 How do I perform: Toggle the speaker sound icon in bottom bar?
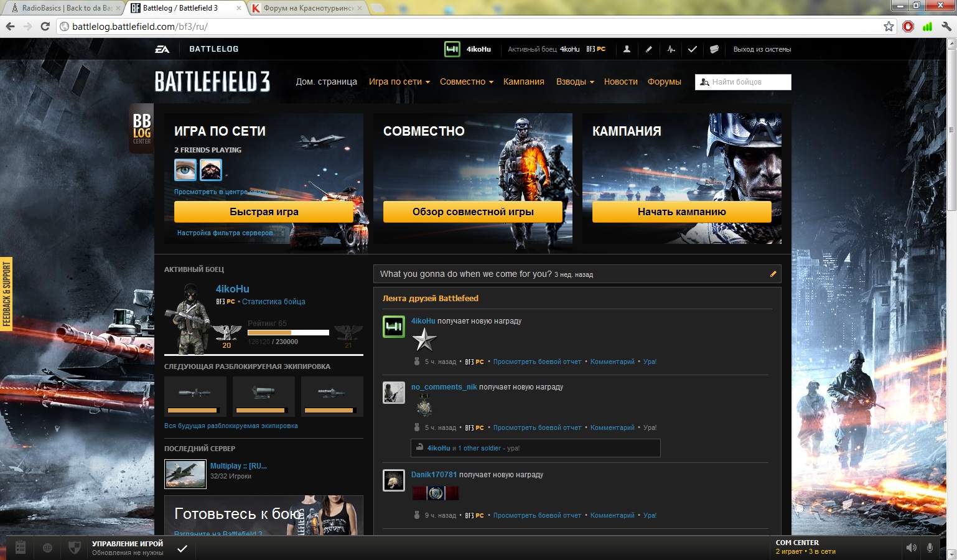tap(911, 548)
